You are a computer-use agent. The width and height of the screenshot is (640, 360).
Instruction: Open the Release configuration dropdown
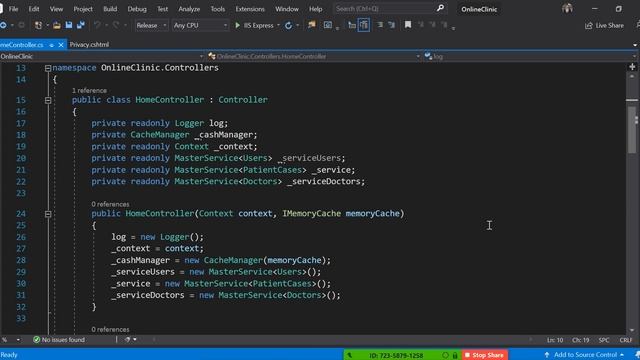151,25
